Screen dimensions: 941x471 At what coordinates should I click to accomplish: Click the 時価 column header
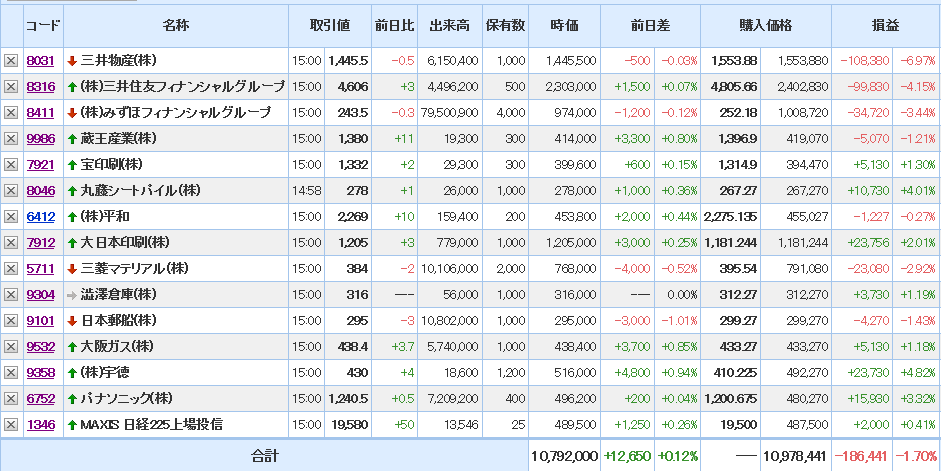[x=564, y=25]
